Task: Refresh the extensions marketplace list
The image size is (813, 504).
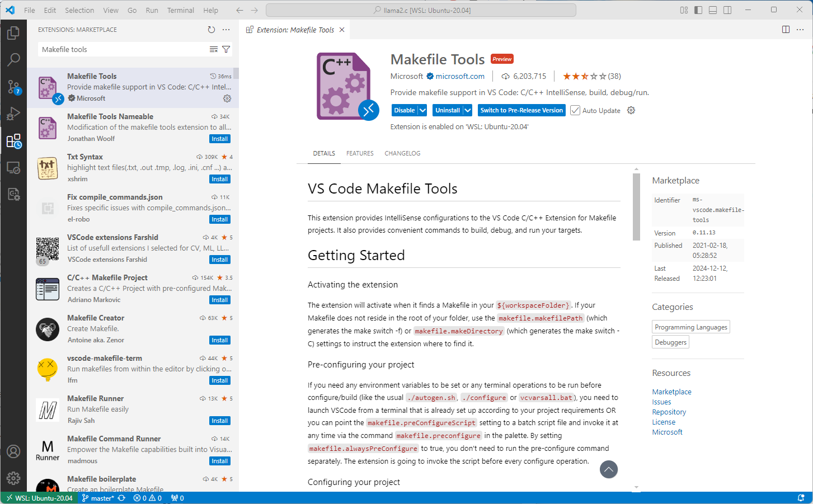Action: click(x=212, y=30)
